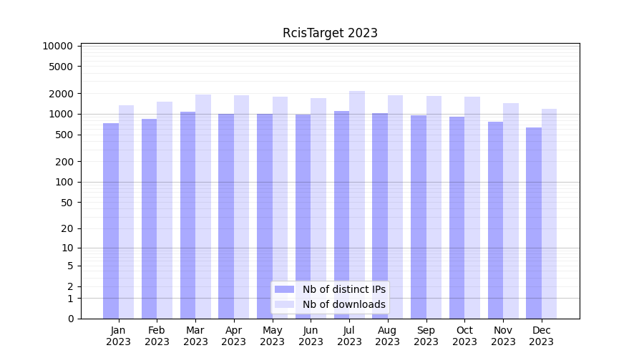This screenshot has height=358, width=644.
Task: Click the 10000 y-axis tick label
Action: (x=57, y=46)
